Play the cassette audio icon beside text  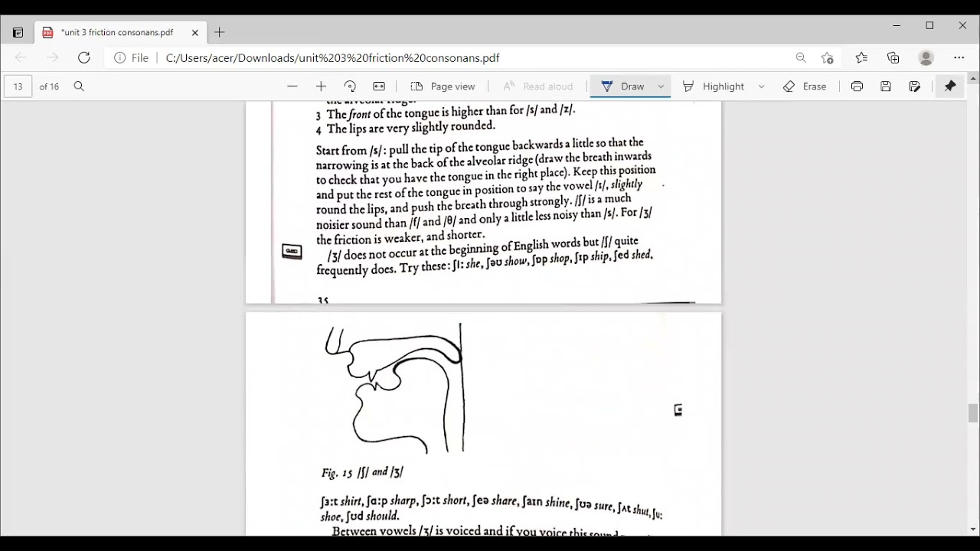click(x=292, y=252)
